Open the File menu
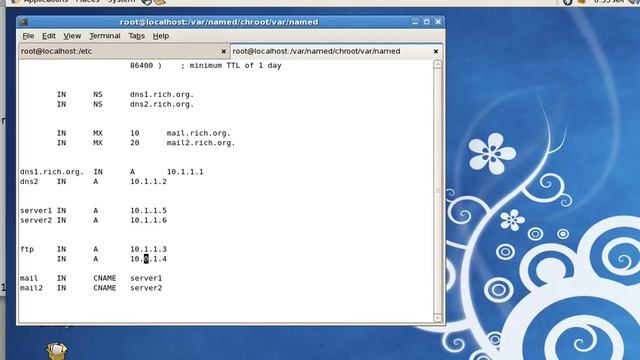Screen dimensions: 640x360 pos(28,36)
